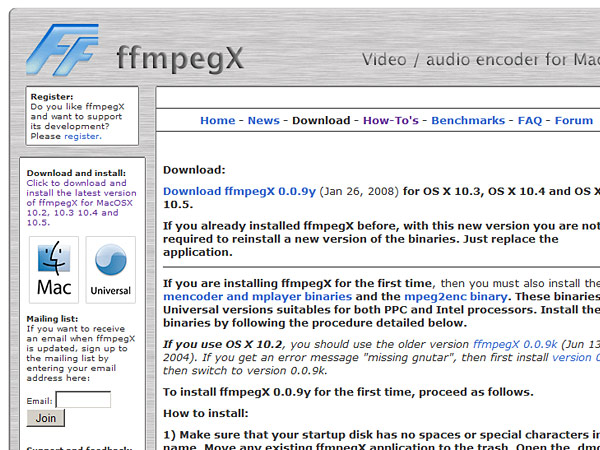Click 'If you already installed ffmpegX before' paragraph

point(382,239)
